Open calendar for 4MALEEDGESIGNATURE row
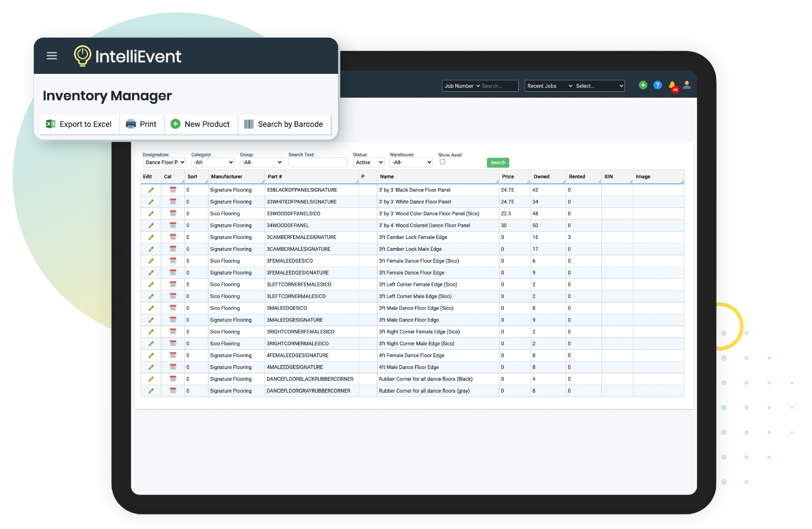Screen dimensions: 812x529 tap(173, 367)
